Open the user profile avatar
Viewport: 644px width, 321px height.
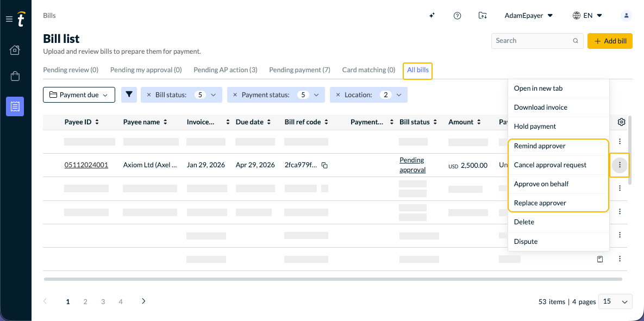[x=626, y=16]
